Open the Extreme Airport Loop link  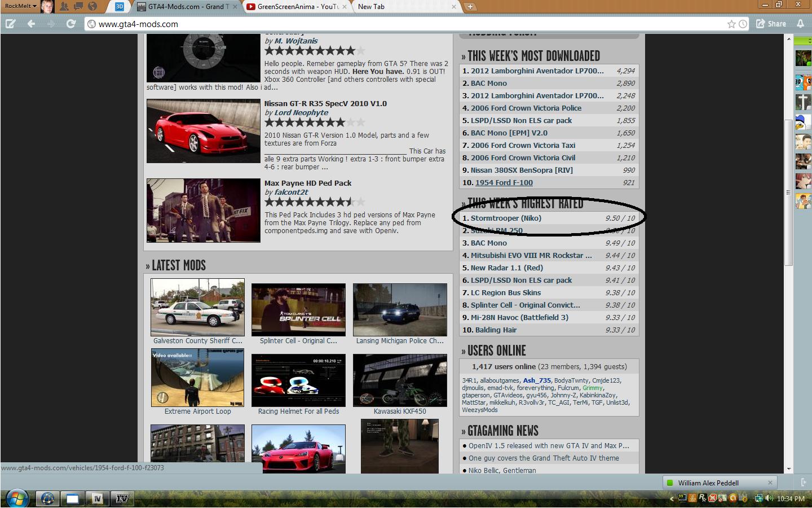click(x=197, y=411)
